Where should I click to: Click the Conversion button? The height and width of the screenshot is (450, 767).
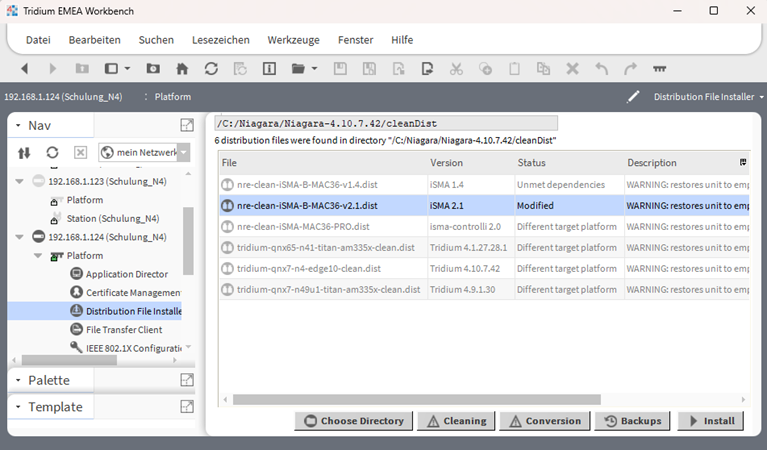(545, 421)
